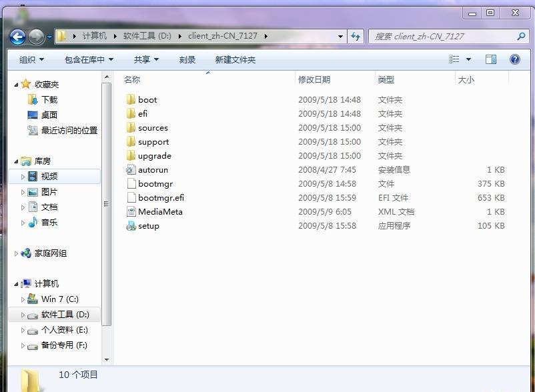535x392 pixels.
Task: Collapse the 计算机 tree group
Action: click(x=16, y=284)
